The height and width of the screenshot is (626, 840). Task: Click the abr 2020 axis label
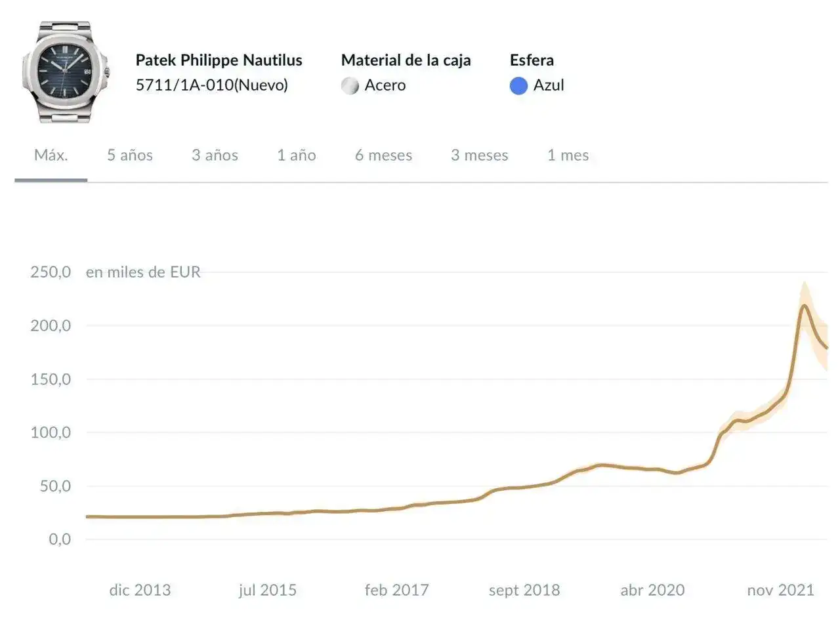pos(652,591)
